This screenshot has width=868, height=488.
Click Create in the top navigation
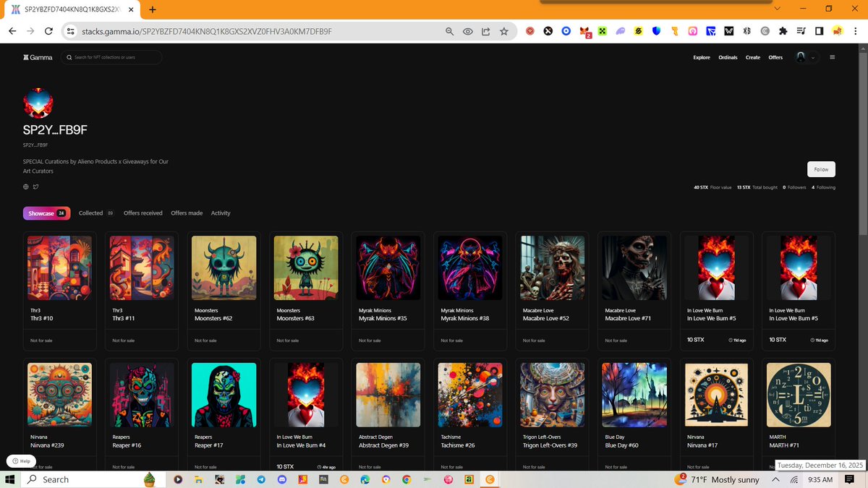[753, 57]
